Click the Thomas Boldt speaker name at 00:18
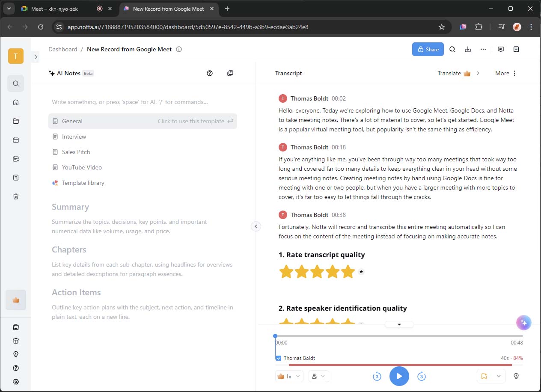541x392 pixels. point(309,147)
